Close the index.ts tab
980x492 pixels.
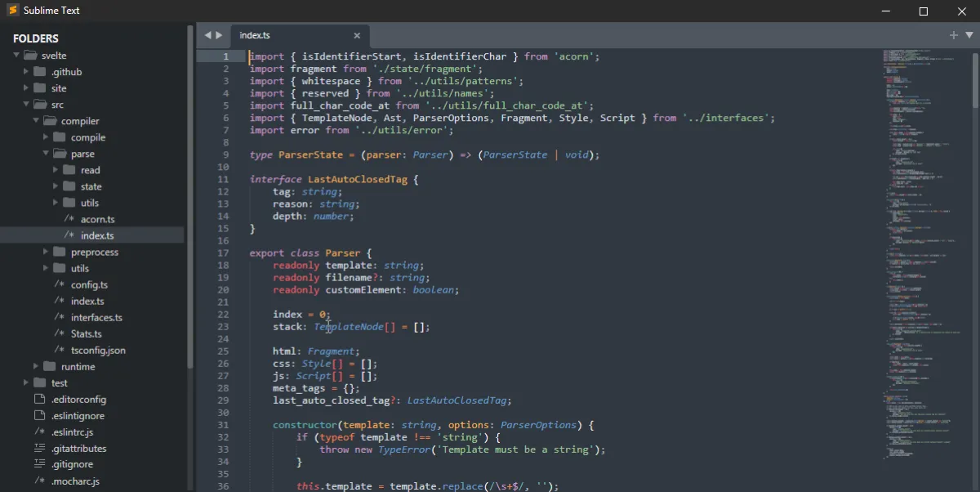357,35
